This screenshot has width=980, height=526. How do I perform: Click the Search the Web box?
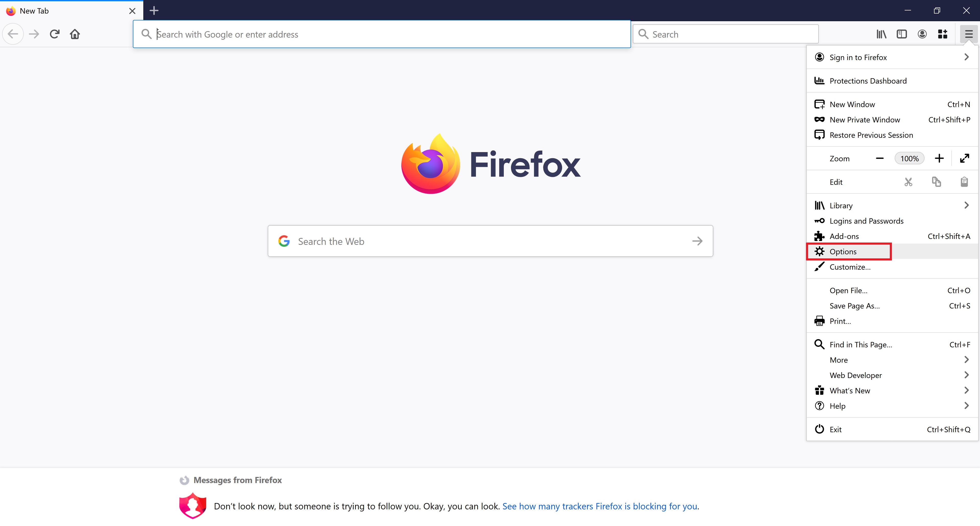click(490, 241)
